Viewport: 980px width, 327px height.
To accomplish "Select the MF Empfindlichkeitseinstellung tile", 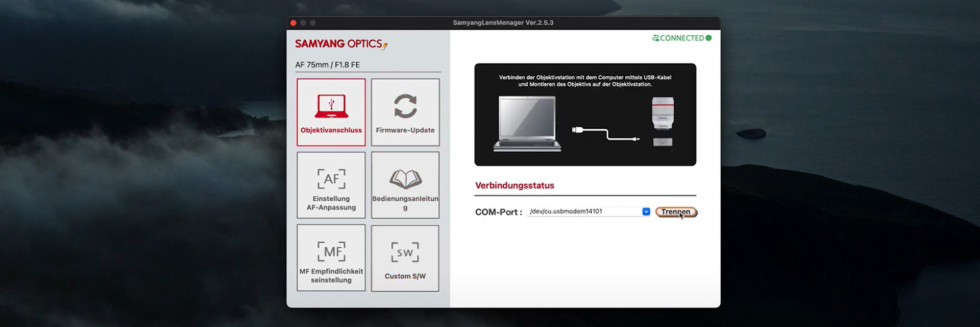I will pos(331,258).
